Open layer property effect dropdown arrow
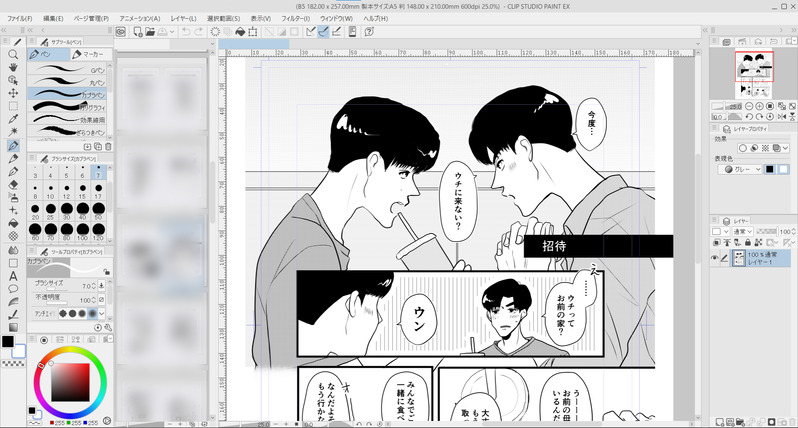The image size is (798, 428). [x=785, y=148]
